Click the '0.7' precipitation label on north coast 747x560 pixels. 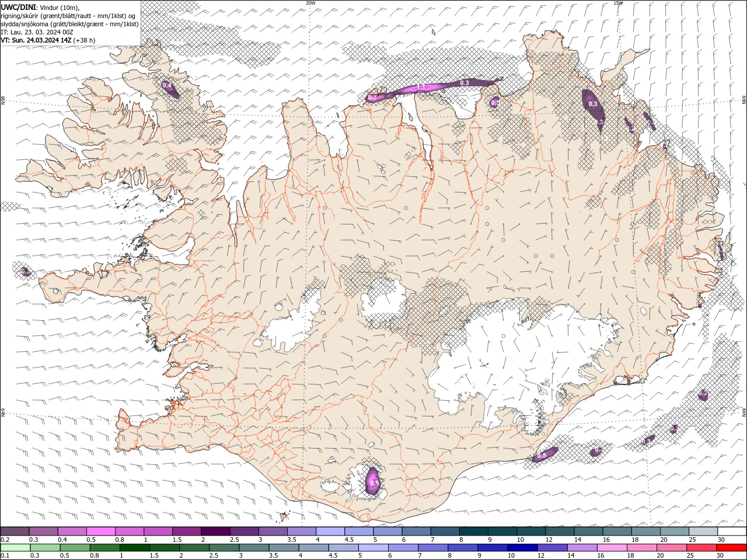point(373,97)
